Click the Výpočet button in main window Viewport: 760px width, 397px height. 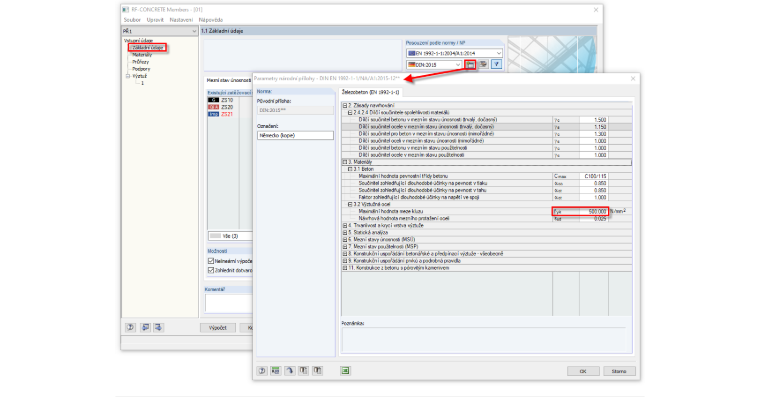[x=218, y=328]
